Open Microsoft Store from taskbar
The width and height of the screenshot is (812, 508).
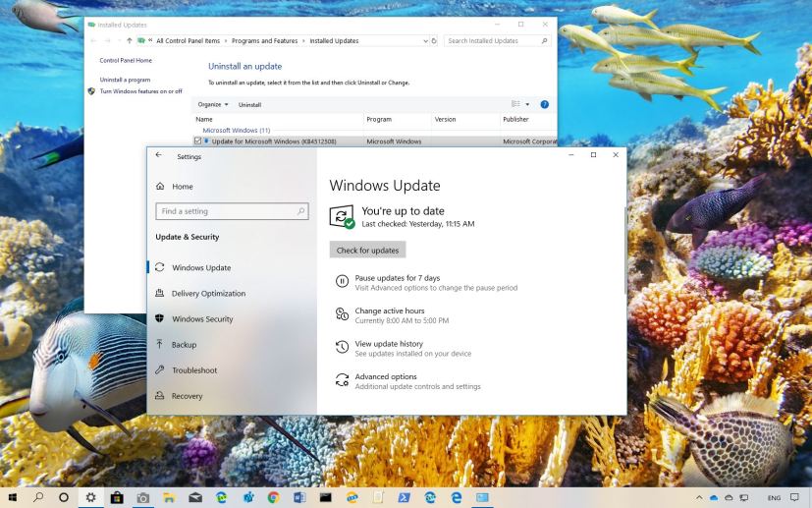click(x=117, y=497)
